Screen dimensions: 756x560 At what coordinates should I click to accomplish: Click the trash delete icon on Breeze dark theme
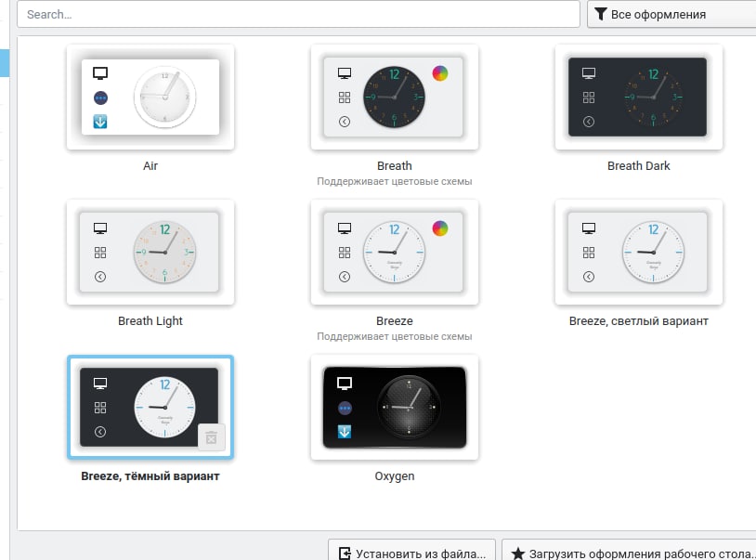[x=211, y=437]
